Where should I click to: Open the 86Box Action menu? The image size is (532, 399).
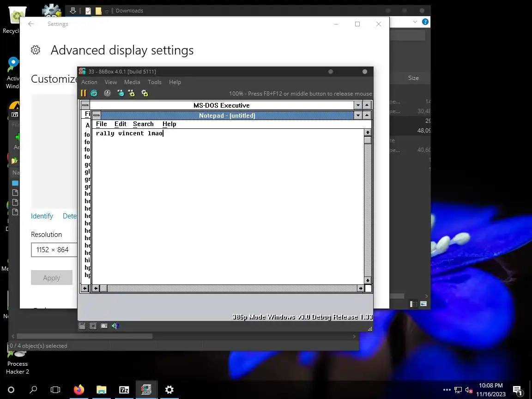[89, 82]
